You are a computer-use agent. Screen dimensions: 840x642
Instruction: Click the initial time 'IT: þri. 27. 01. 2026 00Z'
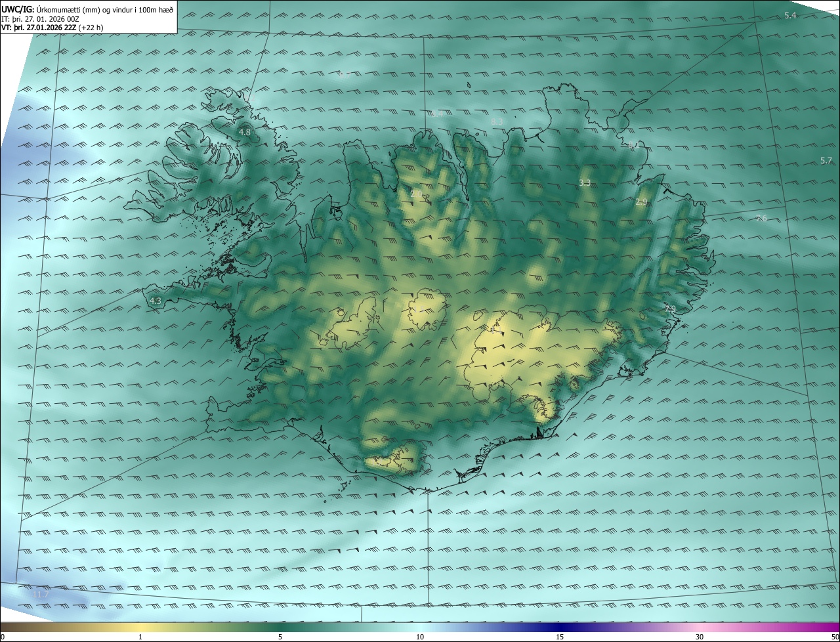[41, 19]
